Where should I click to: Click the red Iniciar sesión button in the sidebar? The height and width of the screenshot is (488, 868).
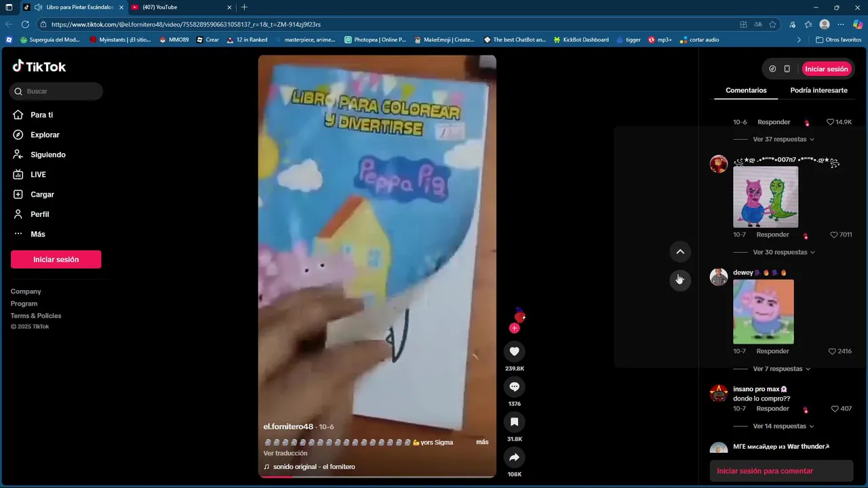[x=56, y=260]
